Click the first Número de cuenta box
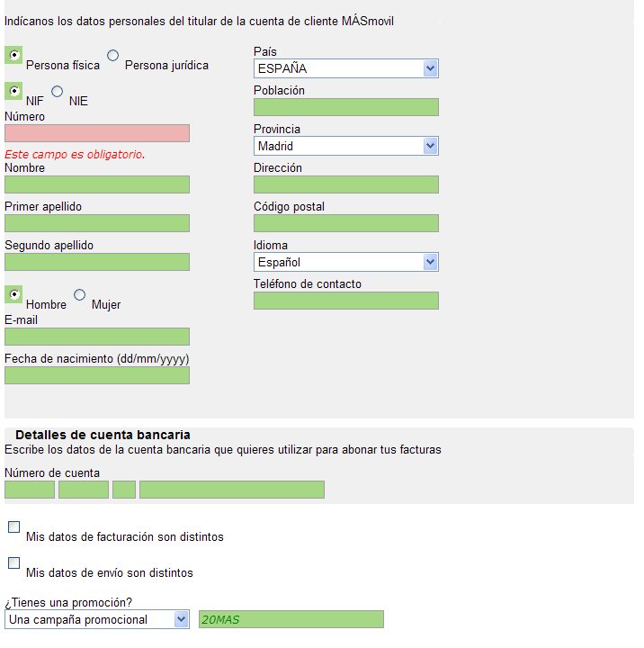The width and height of the screenshot is (644, 648). point(30,490)
